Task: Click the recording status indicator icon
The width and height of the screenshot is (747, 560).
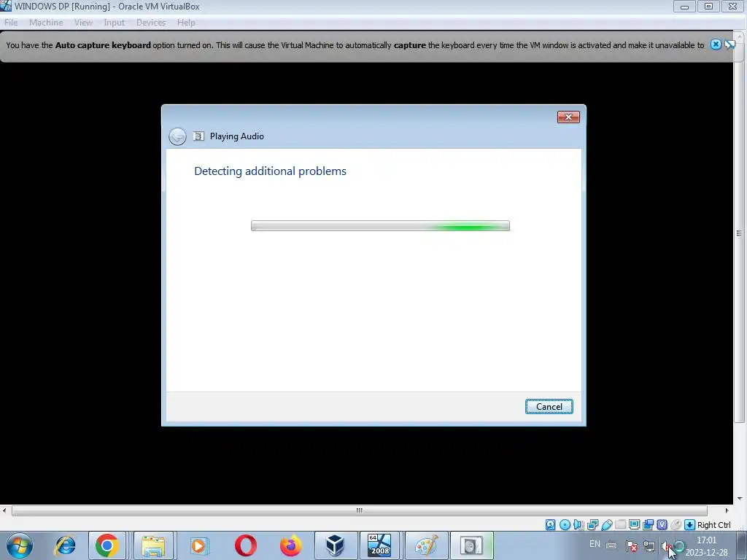Action: (648, 525)
